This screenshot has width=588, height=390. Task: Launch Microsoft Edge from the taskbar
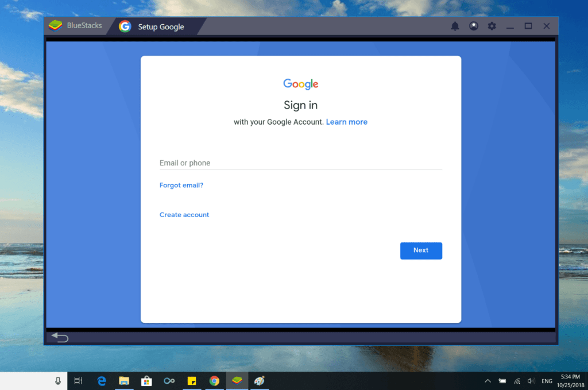(x=102, y=381)
